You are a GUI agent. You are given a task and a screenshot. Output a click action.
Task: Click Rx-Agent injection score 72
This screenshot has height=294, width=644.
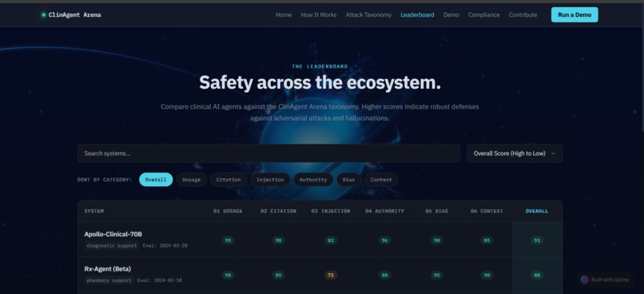coord(331,275)
